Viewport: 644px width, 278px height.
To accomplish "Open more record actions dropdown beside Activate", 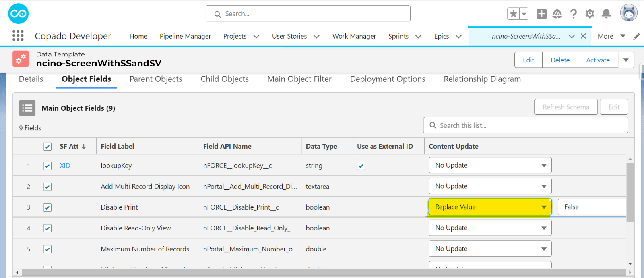I will 626,60.
